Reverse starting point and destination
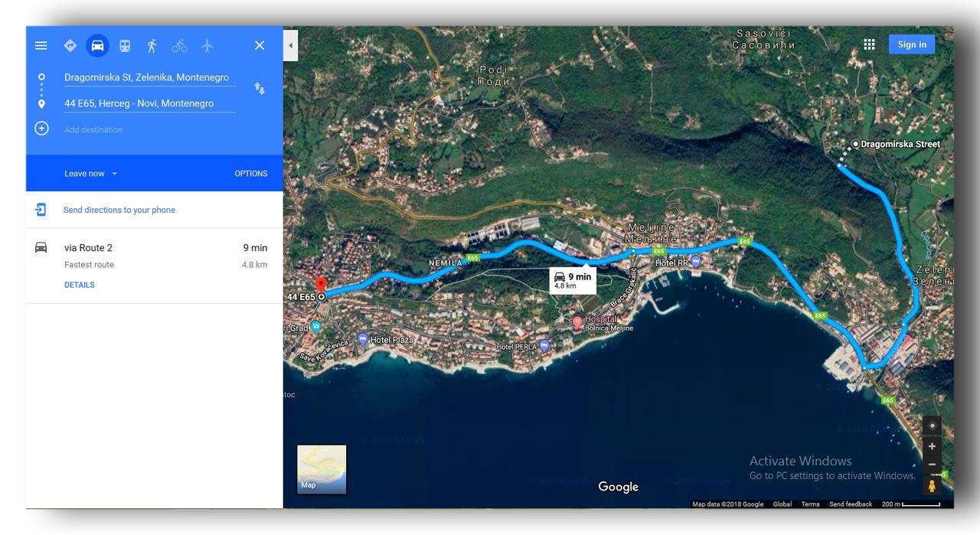 pyautogui.click(x=260, y=89)
